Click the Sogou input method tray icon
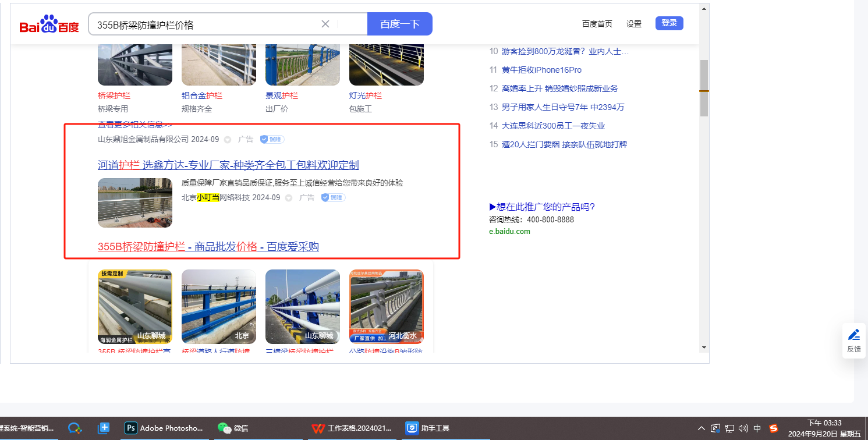 tap(774, 428)
